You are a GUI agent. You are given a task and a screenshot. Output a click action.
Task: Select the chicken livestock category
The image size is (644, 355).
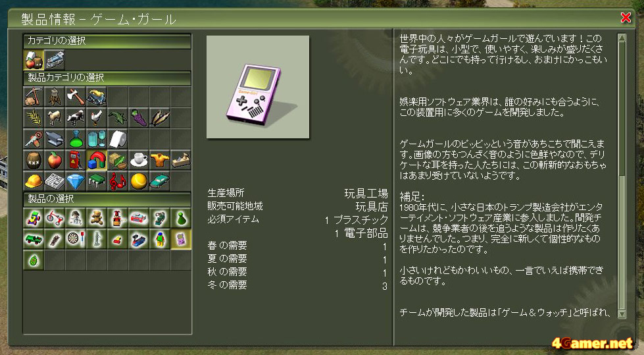(97, 118)
